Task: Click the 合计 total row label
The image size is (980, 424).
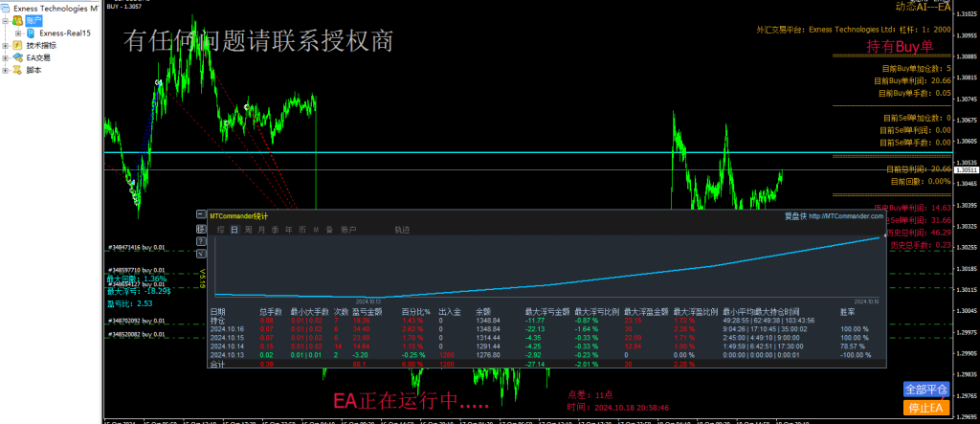Action: pyautogui.click(x=217, y=364)
